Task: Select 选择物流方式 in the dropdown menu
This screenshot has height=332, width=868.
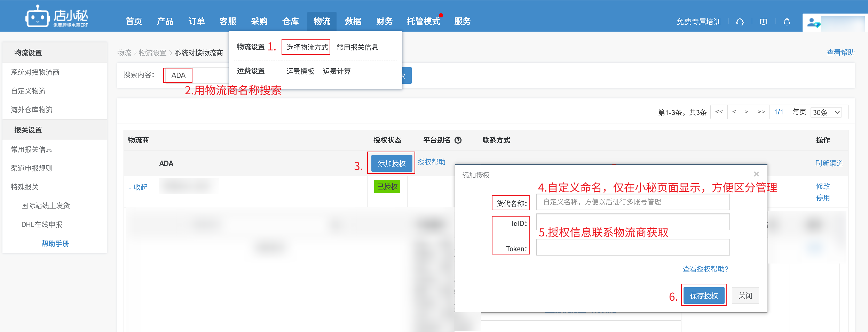Action: click(307, 47)
